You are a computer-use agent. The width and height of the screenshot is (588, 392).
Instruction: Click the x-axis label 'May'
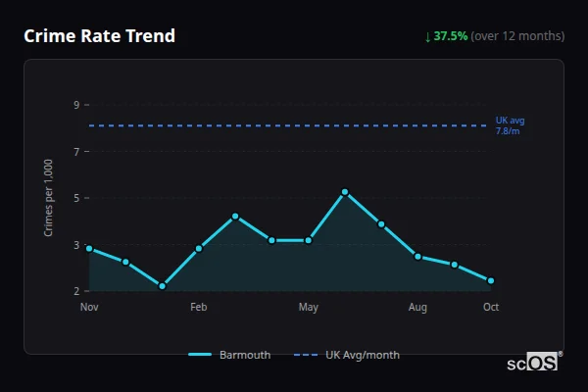309,308
